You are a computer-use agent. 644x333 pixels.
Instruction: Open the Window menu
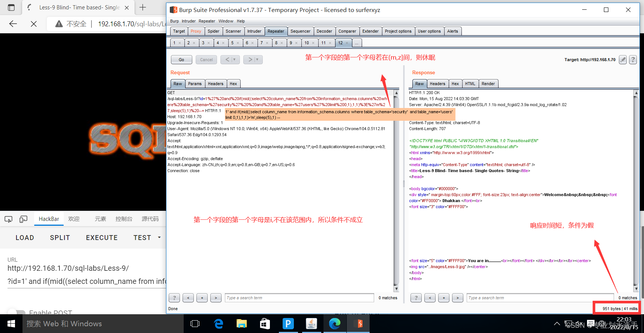226,21
